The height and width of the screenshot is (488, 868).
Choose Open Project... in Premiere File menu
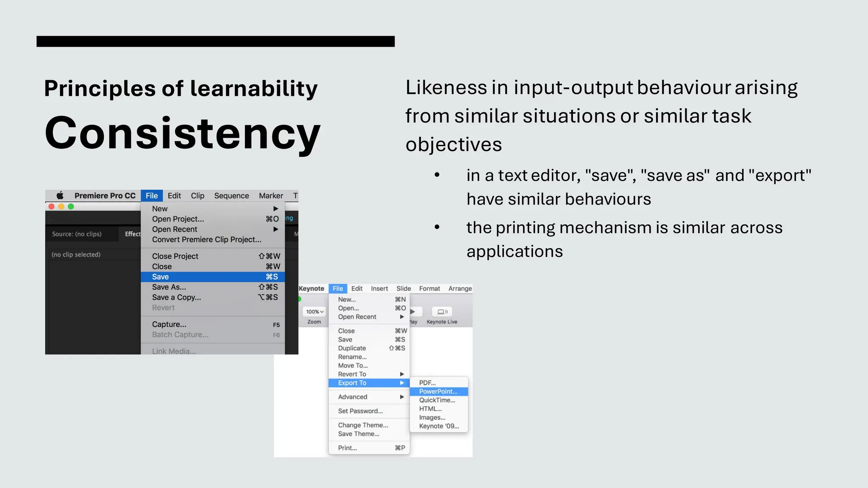click(x=213, y=219)
